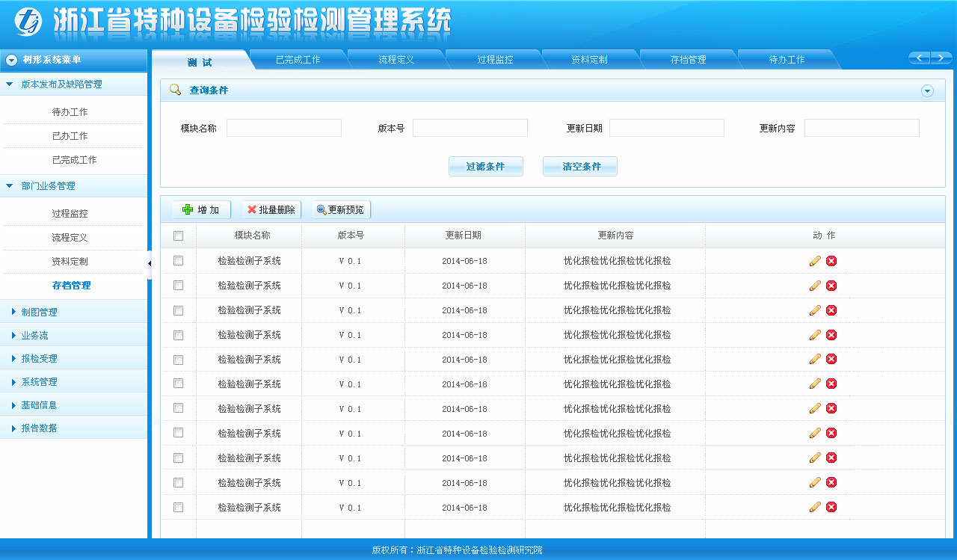
Task: Switch to the 存档管理 tab
Action: (688, 60)
